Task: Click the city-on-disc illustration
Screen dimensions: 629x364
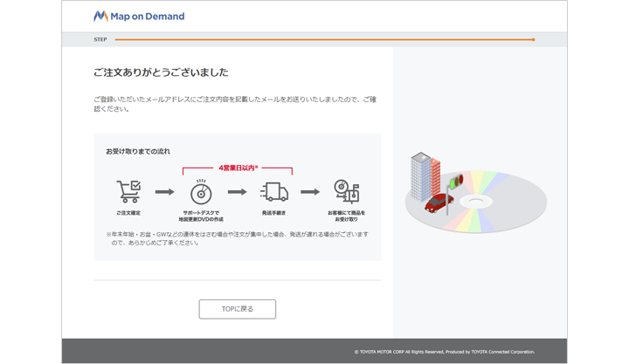Action: point(476,192)
